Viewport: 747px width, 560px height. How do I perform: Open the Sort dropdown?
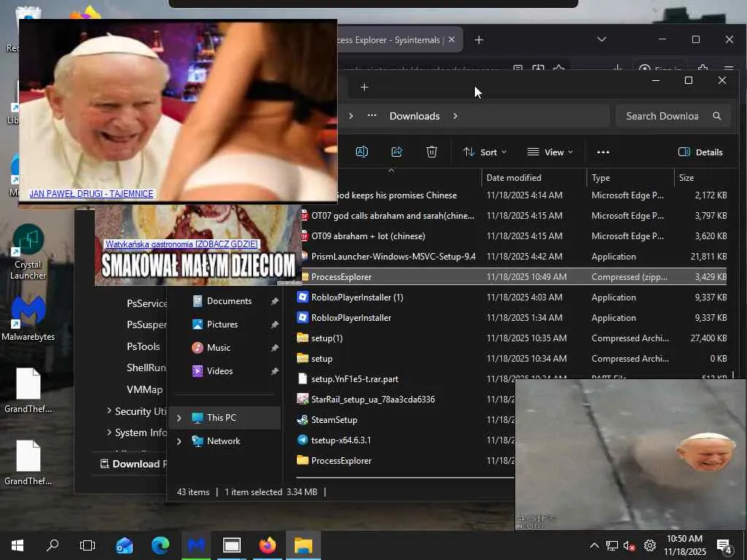[x=484, y=152]
